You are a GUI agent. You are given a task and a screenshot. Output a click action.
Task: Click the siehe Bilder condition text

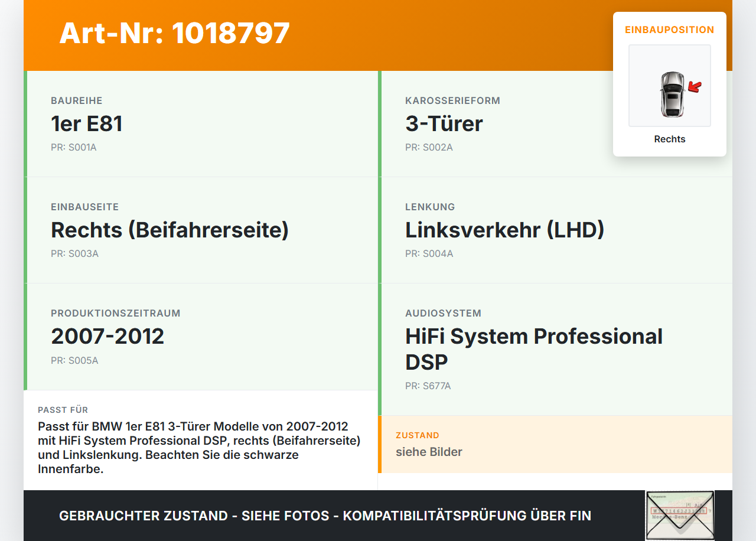429,452
